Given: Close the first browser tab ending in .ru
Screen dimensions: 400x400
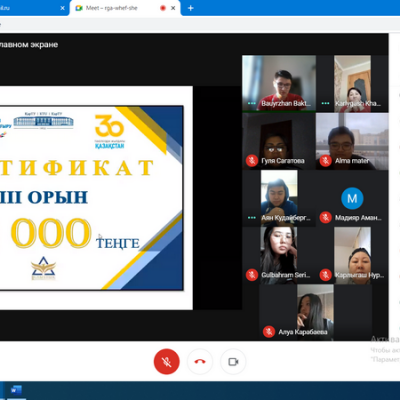Looking at the screenshot, I should pos(62,8).
